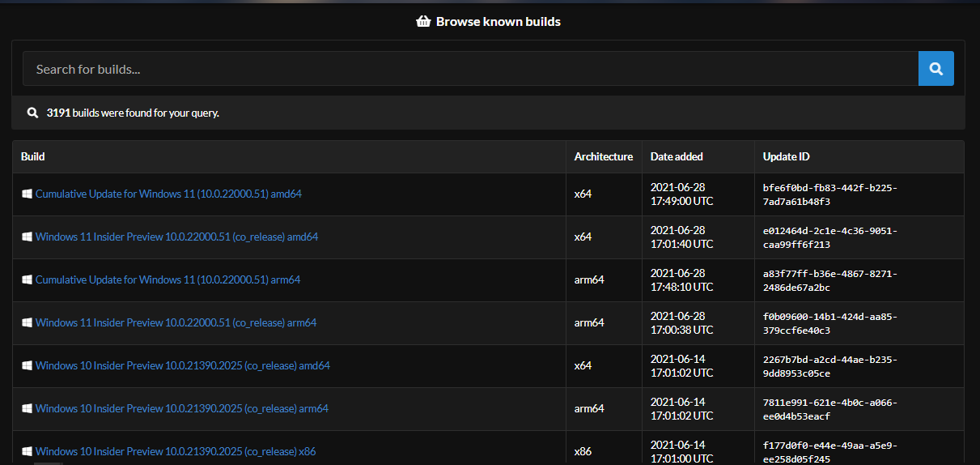Click the magnifier icon beside 3191 builds found
The width and height of the screenshot is (980, 465).
click(33, 113)
